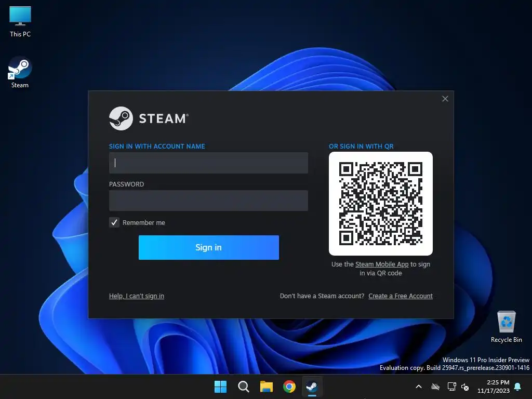This screenshot has width=532, height=399.
Task: Click "Help, I can't sign in" link
Action: pyautogui.click(x=137, y=296)
